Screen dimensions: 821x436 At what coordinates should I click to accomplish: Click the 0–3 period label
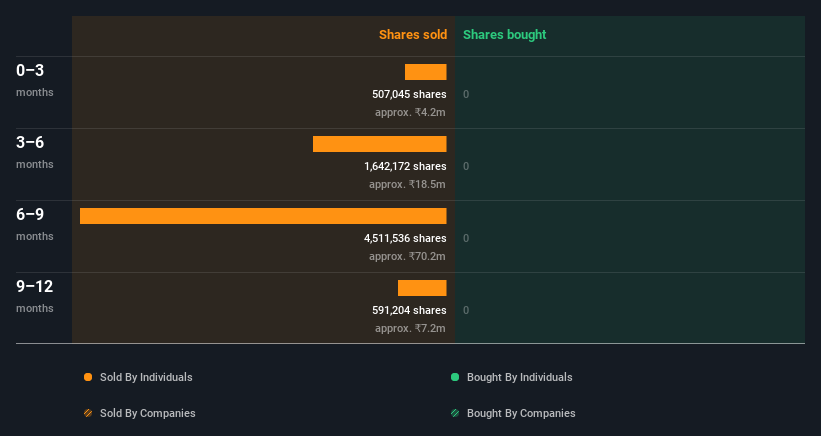click(30, 70)
